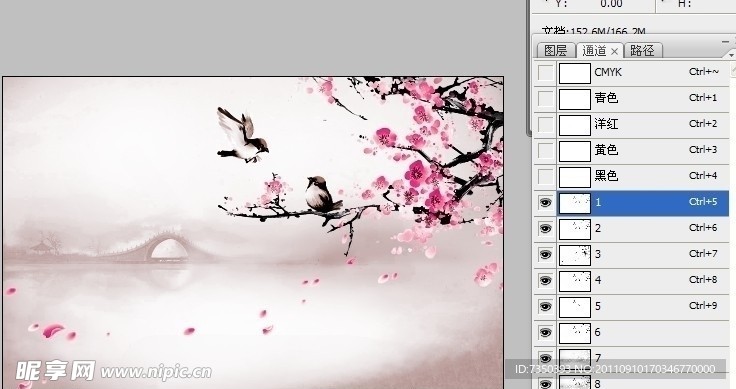Screen dimensions: 736x389
Task: Enable visibility box for 青色 channel
Action: (545, 99)
